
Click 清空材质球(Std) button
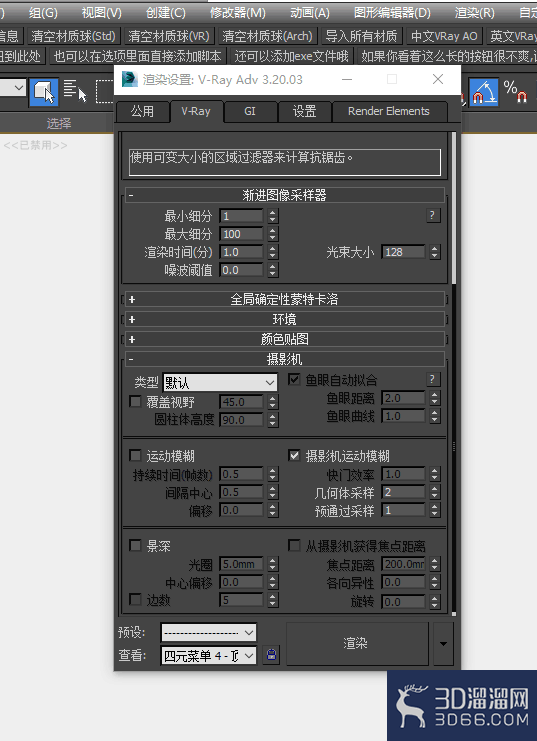[x=73, y=36]
